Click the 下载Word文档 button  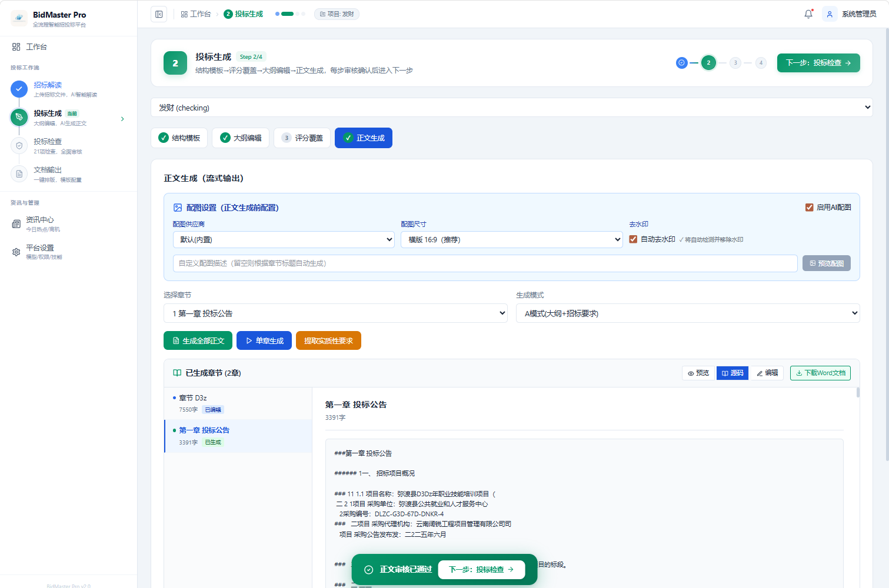(x=820, y=373)
